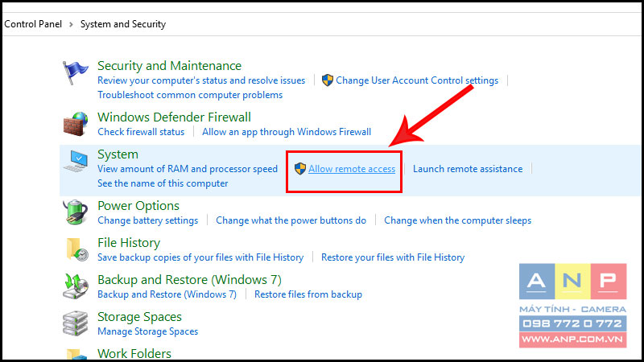Select System and Security breadcrumb item
The image size is (644, 362).
coord(123,24)
